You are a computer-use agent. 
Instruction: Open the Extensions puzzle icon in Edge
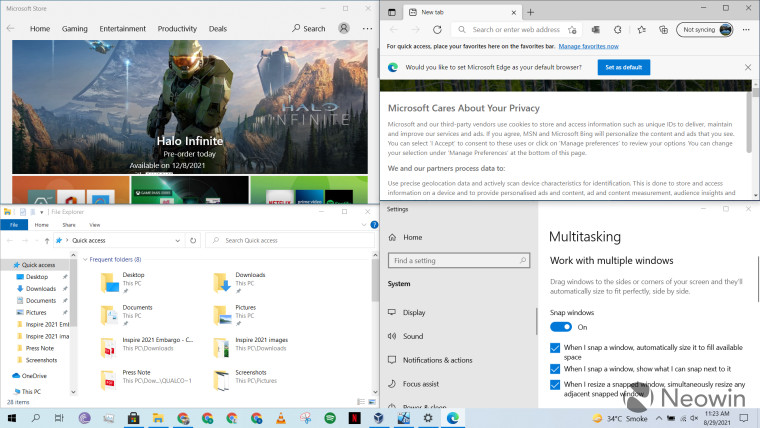(618, 30)
